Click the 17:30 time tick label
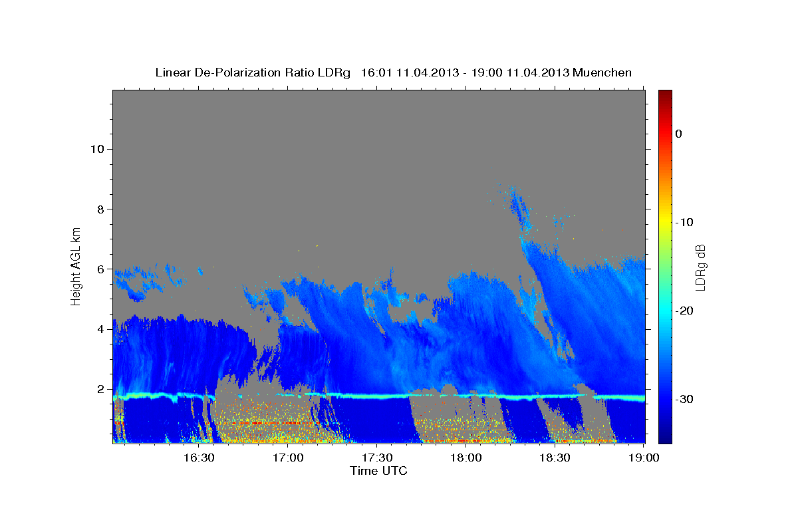 tap(377, 458)
